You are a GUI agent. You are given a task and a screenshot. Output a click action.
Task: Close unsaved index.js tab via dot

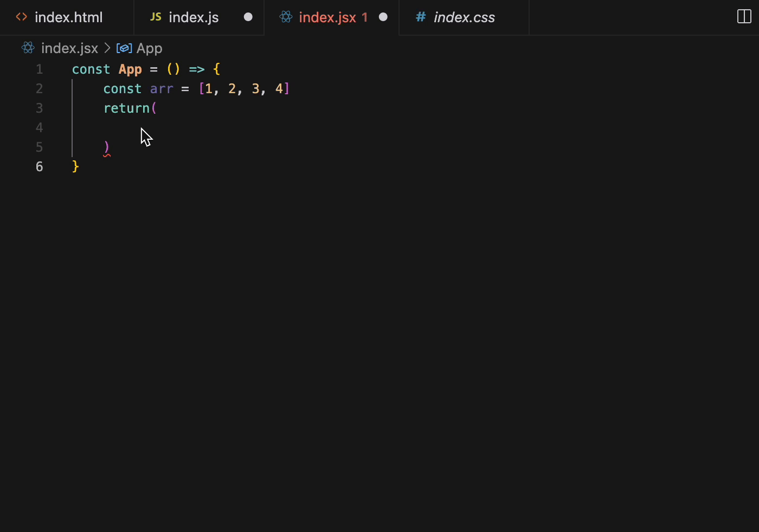click(x=248, y=17)
